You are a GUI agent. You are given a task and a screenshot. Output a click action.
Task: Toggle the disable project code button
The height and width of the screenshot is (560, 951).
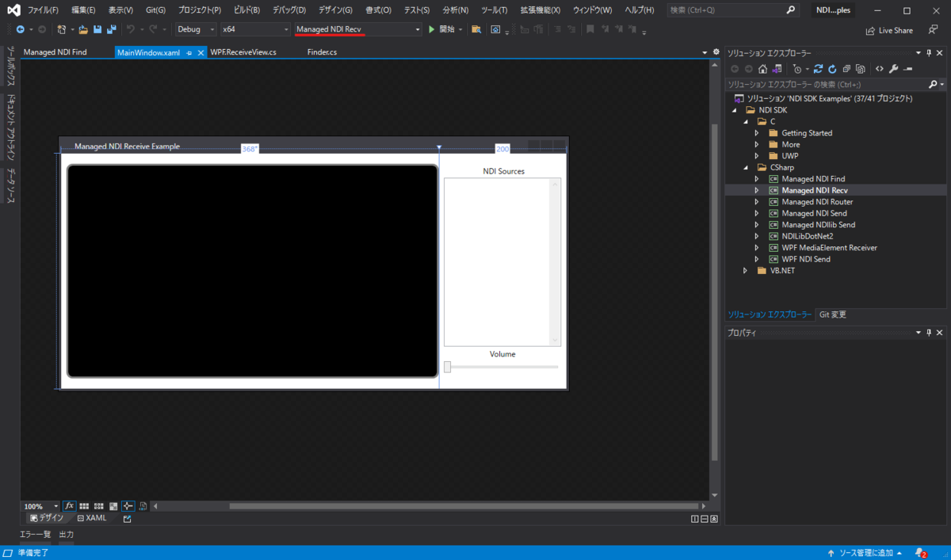coord(143,506)
